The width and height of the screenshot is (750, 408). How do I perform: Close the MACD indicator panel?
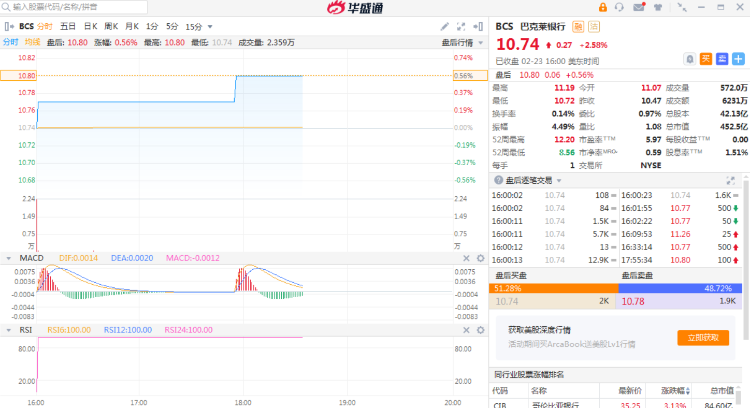(x=466, y=258)
